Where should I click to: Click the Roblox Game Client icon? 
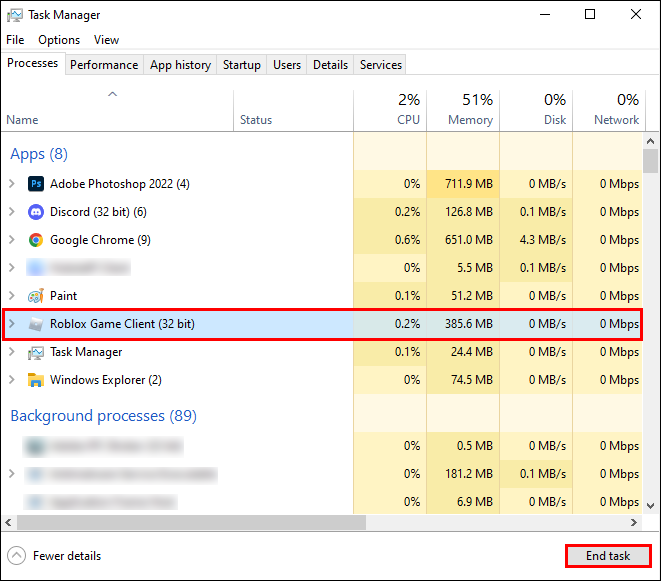[36, 324]
